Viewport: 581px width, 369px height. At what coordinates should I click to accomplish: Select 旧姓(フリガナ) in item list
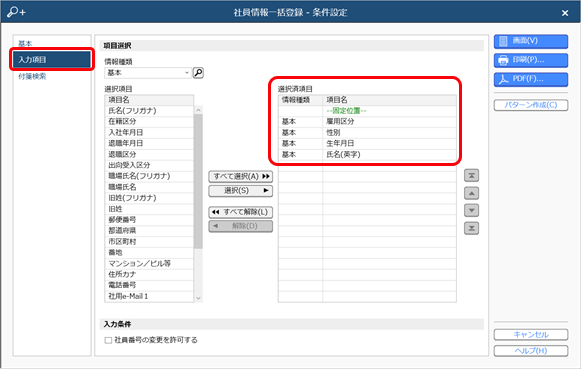[x=149, y=198]
